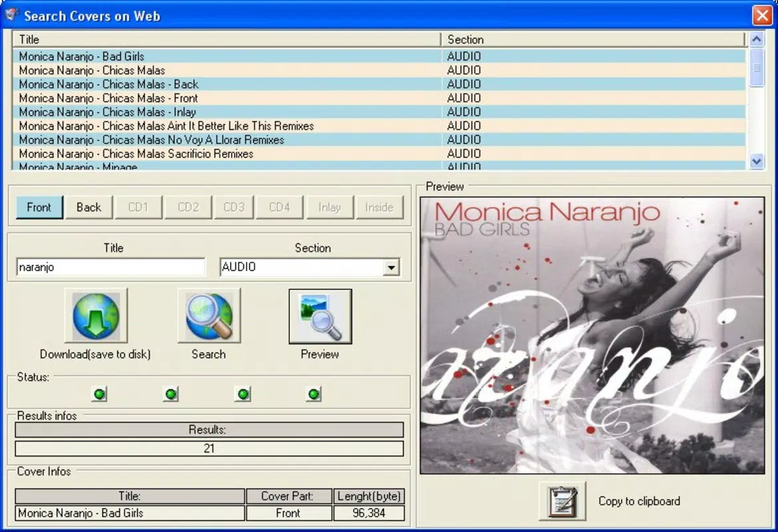Image resolution: width=778 pixels, height=532 pixels.
Task: Select the CD1 cover part button
Action: pyautogui.click(x=138, y=207)
